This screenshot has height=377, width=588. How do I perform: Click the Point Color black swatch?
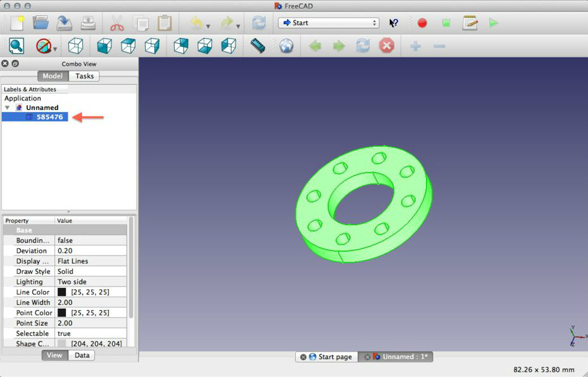[x=62, y=312]
